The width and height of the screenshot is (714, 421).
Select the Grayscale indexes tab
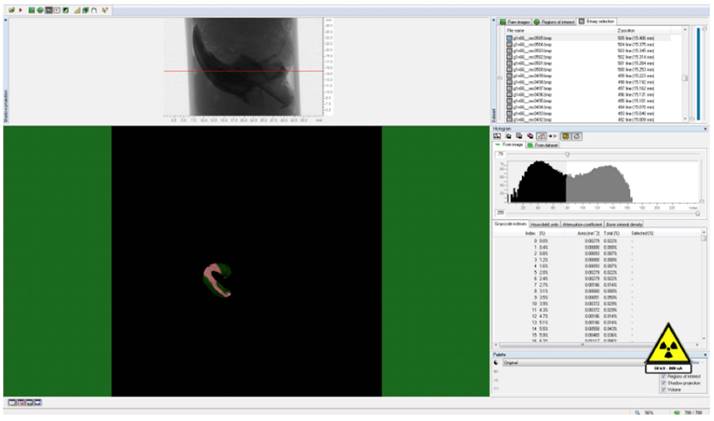pos(511,224)
